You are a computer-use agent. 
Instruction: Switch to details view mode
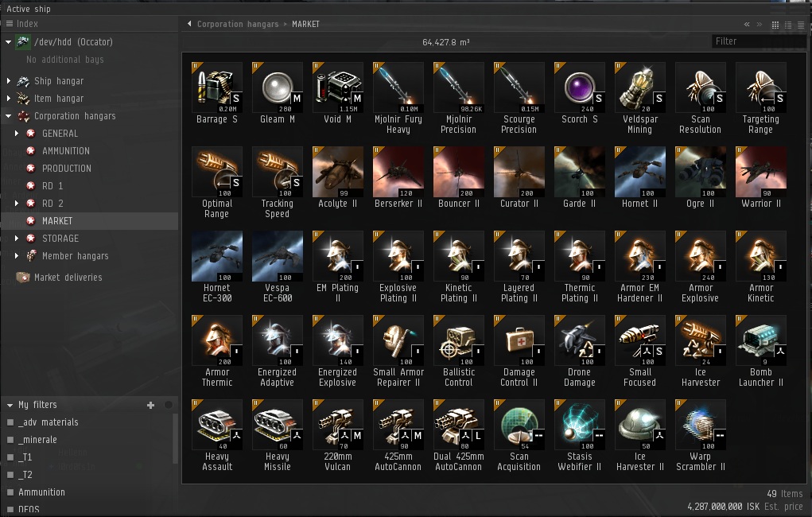788,25
